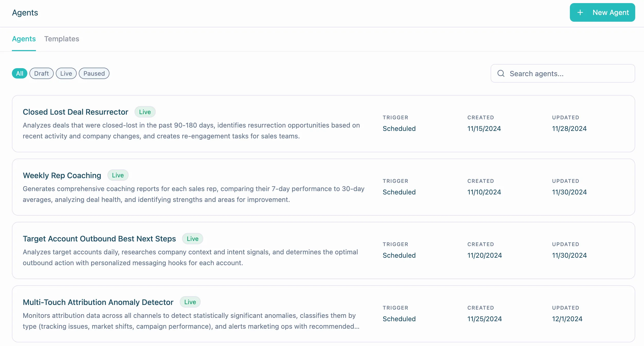Click the Agents page heading
This screenshot has height=346, width=644.
25,13
